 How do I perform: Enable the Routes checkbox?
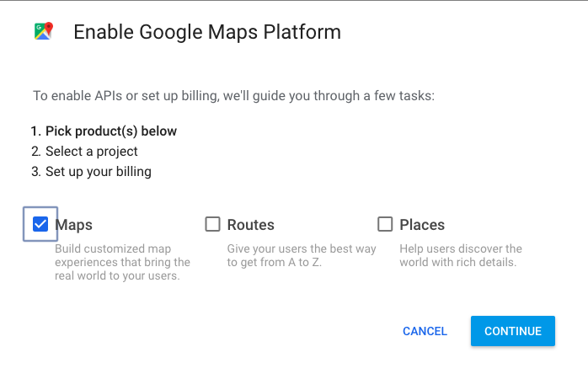pos(212,224)
